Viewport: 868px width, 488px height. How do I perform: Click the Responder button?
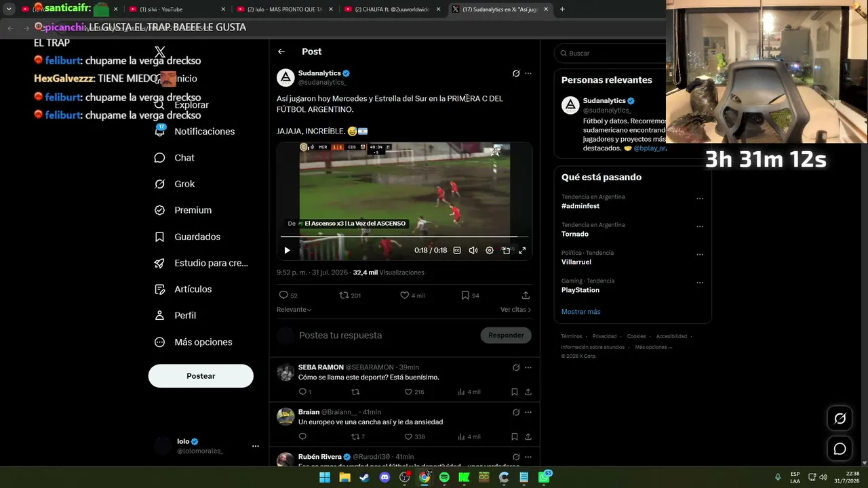(506, 335)
